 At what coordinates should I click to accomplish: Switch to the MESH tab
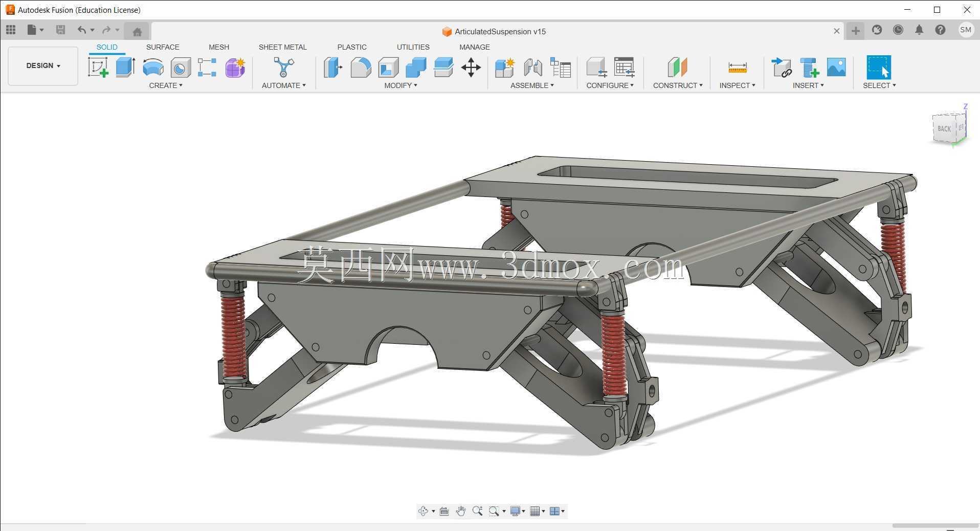(x=219, y=47)
